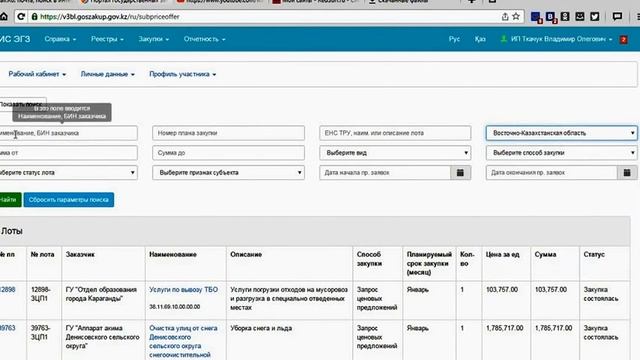Open the Закупки menu
This screenshot has width=640, height=360.
(153, 39)
